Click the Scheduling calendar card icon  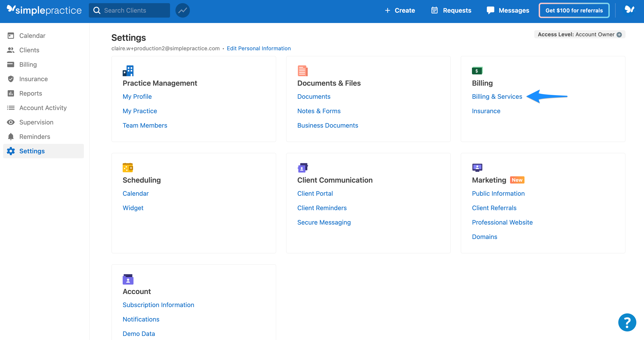click(x=128, y=168)
